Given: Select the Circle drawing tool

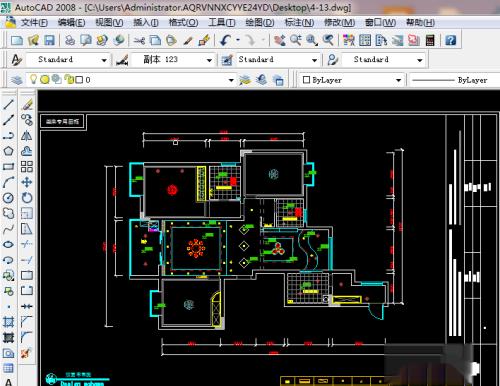Looking at the screenshot, I should 8,198.
